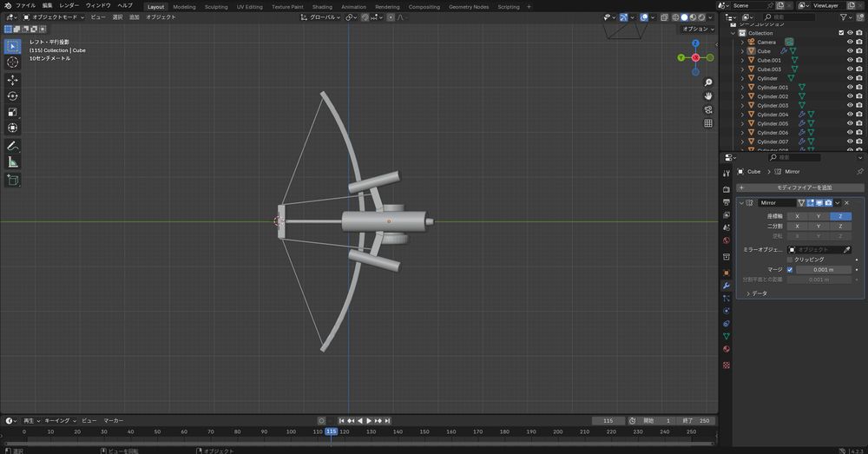The width and height of the screenshot is (868, 454).
Task: Pick mirror object with the eyedropper
Action: click(x=846, y=250)
